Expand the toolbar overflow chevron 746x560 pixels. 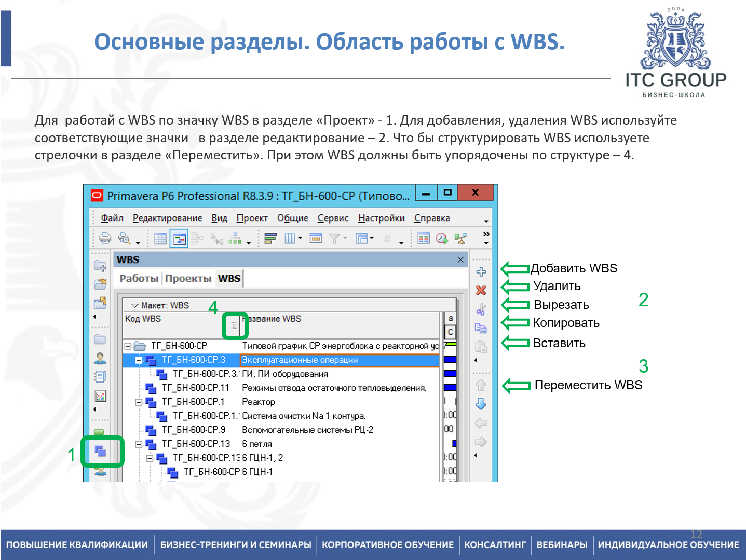(486, 234)
